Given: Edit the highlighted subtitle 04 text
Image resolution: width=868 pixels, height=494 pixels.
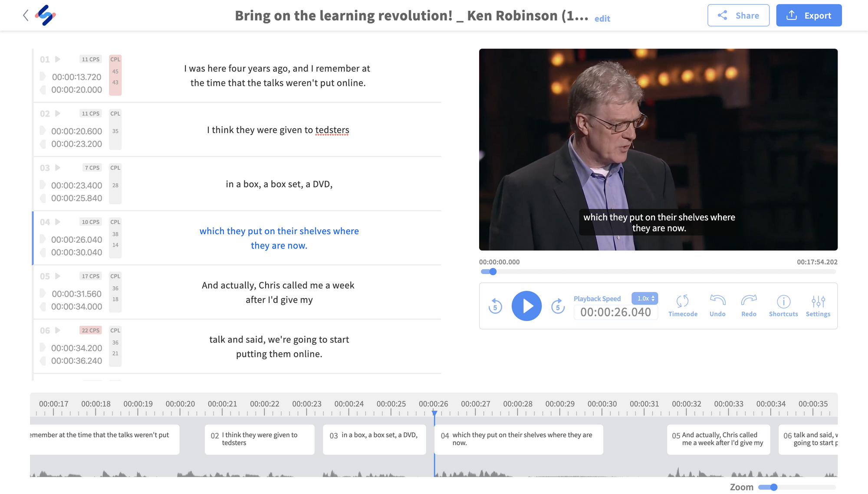Looking at the screenshot, I should point(279,238).
